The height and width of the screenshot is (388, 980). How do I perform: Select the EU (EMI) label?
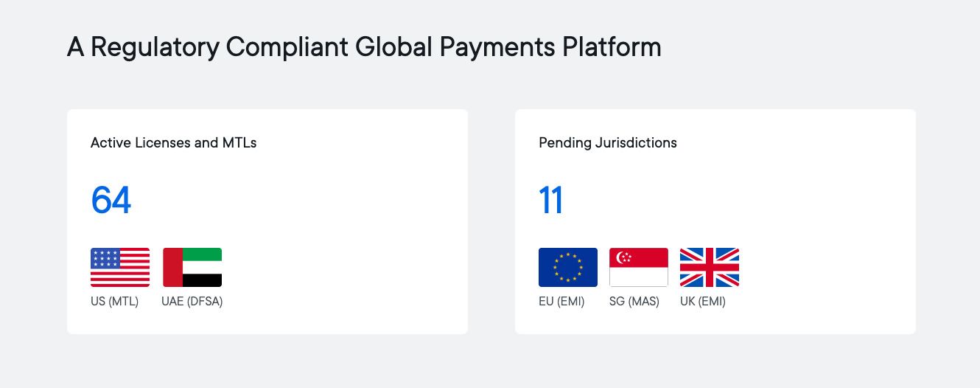561,301
